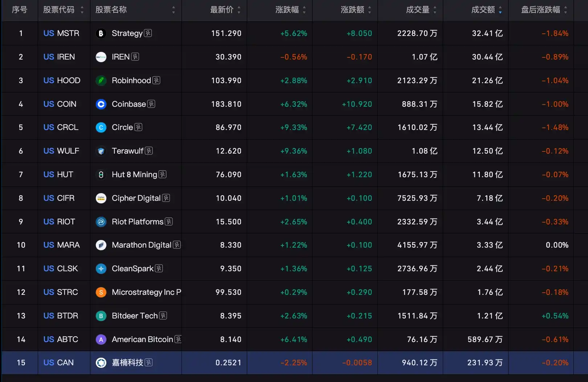Viewport: 588px width, 382px height.
Task: Select the Marathon Digital stock name
Action: pyautogui.click(x=142, y=245)
